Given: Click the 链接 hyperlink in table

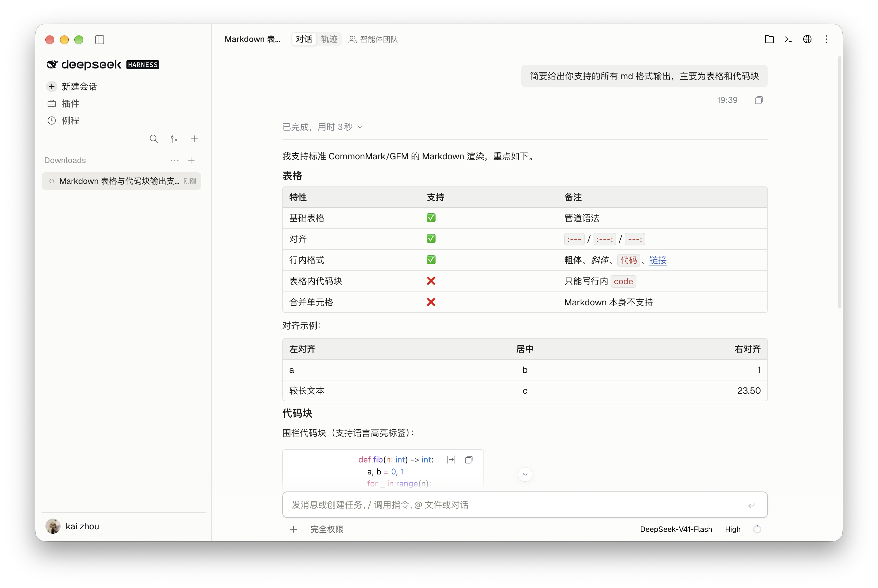Looking at the screenshot, I should (x=658, y=260).
